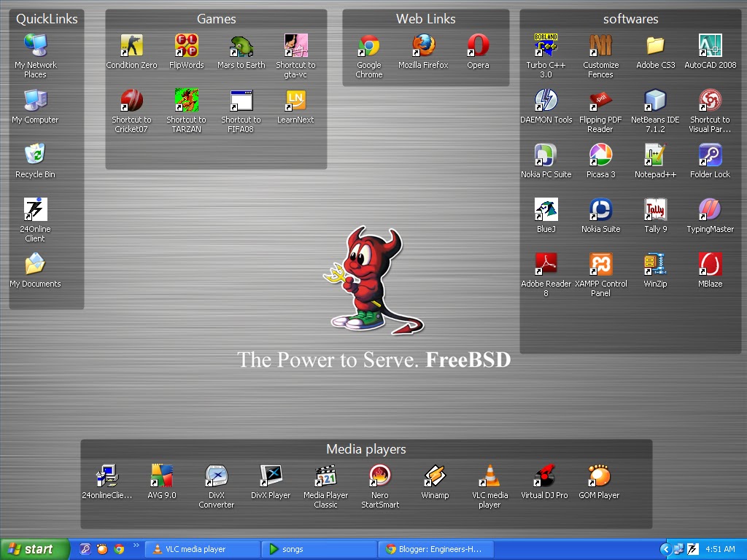Launch BlueJ shortcut

coord(546,216)
